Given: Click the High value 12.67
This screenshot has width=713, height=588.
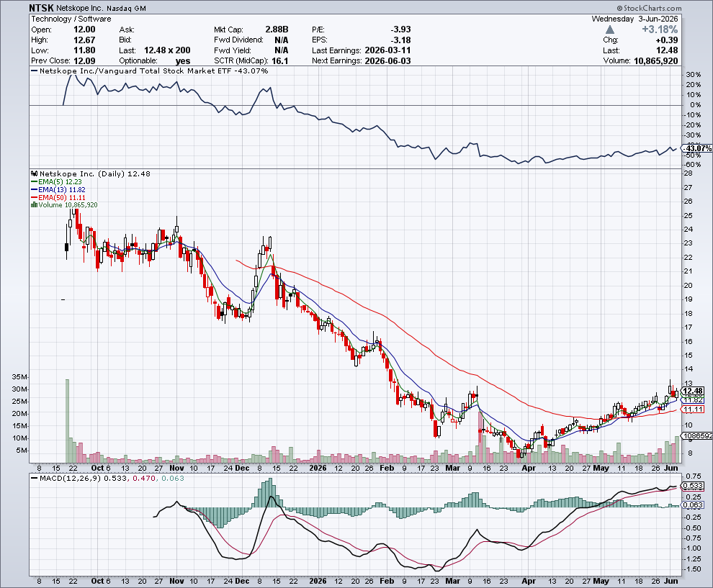Looking at the screenshot, I should click(84, 40).
